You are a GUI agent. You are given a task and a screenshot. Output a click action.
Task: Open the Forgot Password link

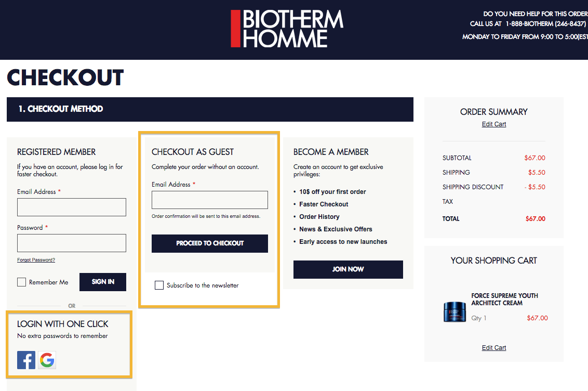[36, 260]
